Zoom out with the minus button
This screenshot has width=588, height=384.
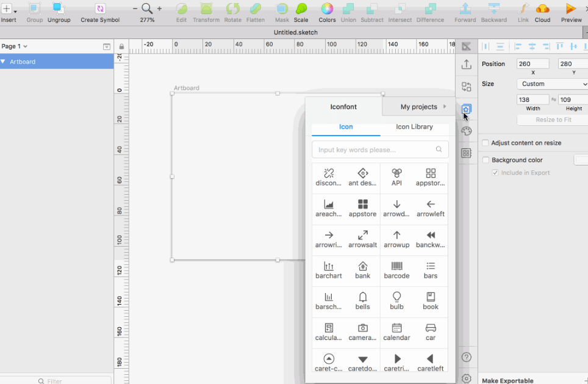pos(135,9)
